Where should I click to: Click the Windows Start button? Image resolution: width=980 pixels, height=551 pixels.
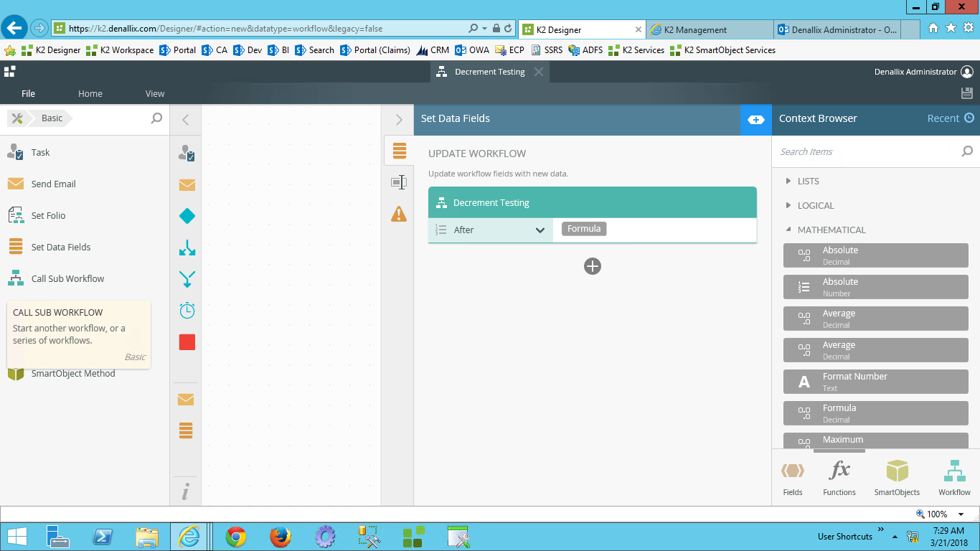17,537
